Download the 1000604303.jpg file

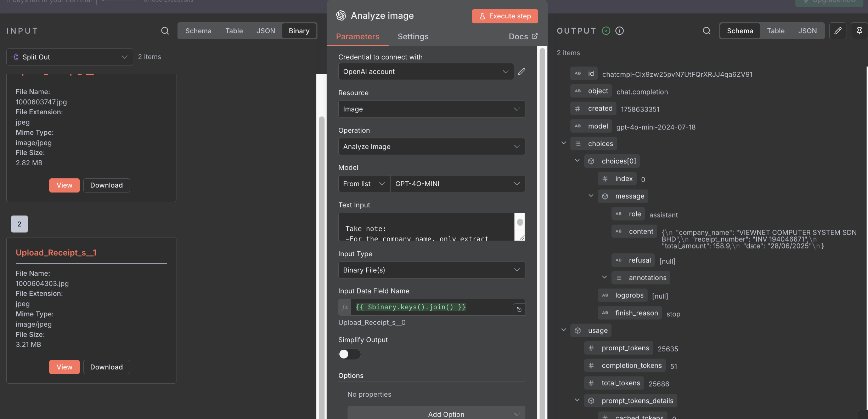(106, 367)
